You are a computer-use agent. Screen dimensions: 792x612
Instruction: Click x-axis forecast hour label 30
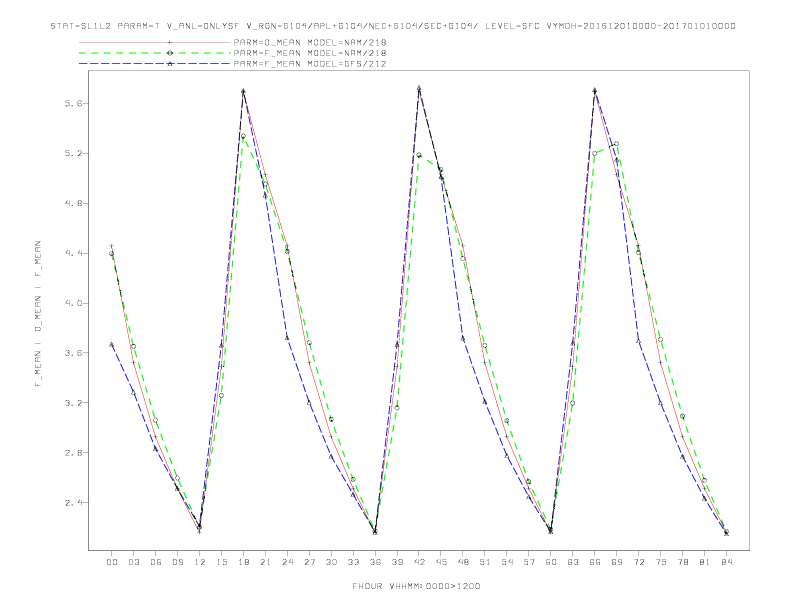pyautogui.click(x=331, y=562)
